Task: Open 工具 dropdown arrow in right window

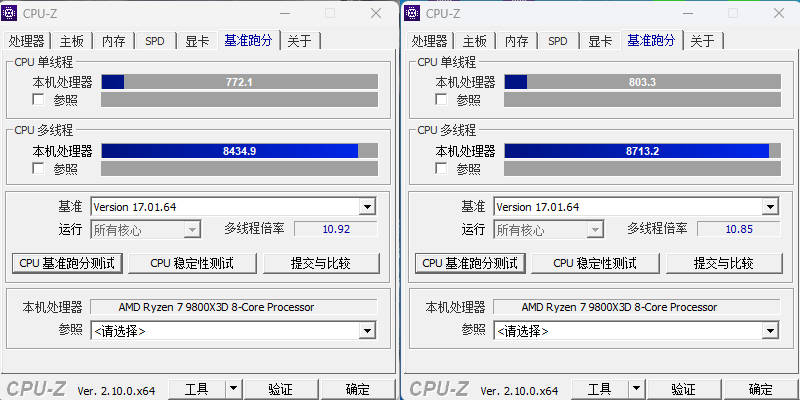Action: (x=637, y=390)
